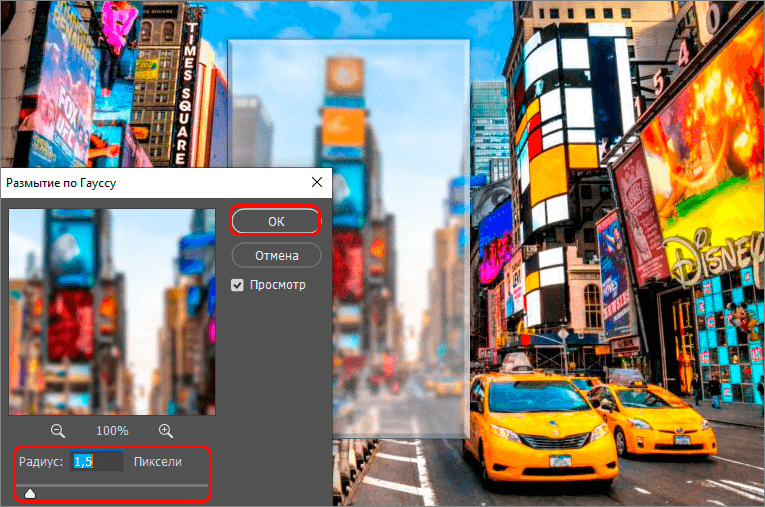Click the Отмена button

tap(276, 255)
